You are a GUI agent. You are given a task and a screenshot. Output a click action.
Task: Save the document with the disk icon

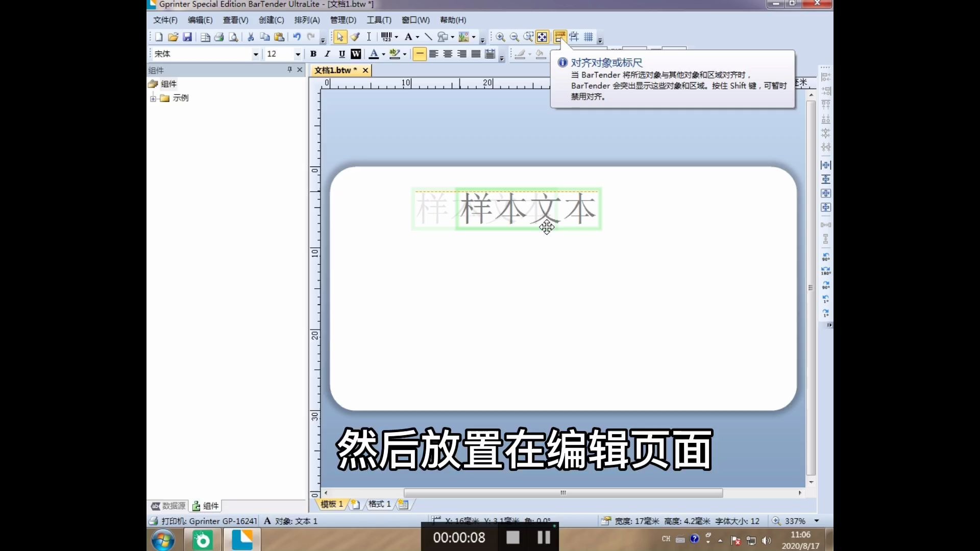187,37
